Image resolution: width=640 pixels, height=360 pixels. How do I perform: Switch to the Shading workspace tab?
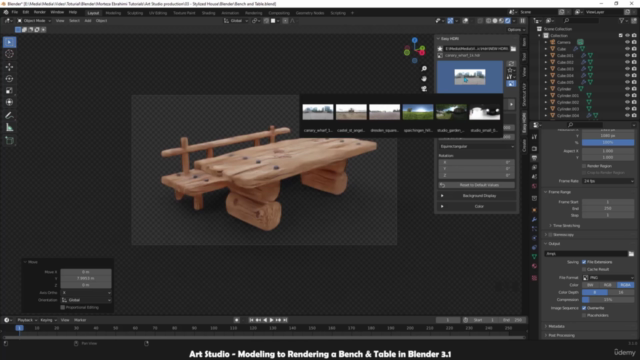click(x=208, y=13)
